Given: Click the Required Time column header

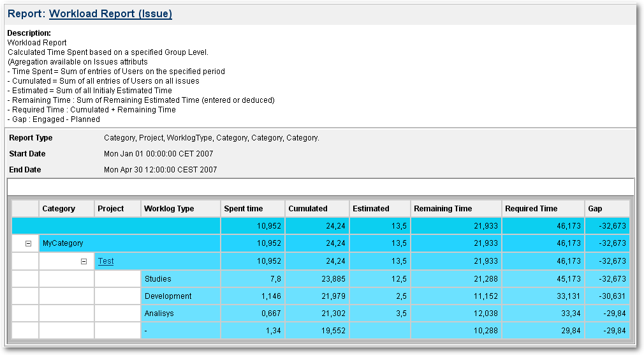Looking at the screenshot, I should coord(531,209).
